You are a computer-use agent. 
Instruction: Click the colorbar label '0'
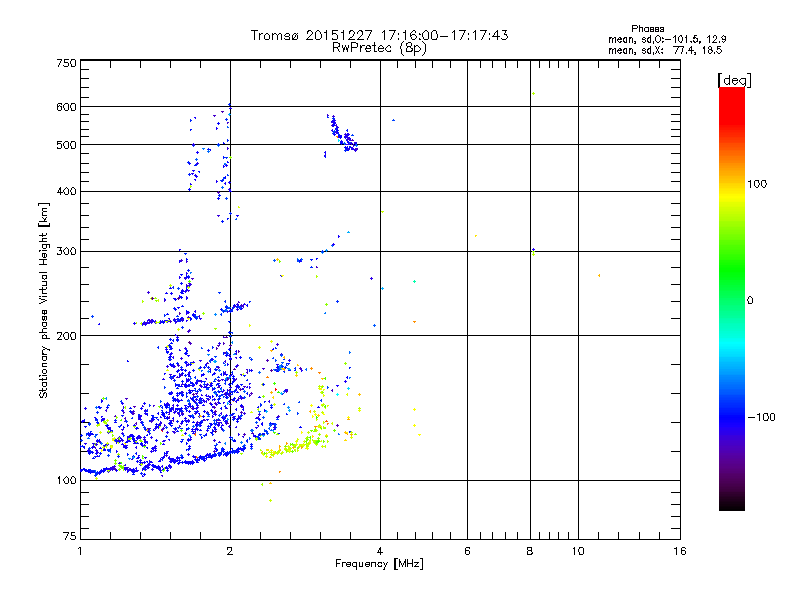pos(750,301)
